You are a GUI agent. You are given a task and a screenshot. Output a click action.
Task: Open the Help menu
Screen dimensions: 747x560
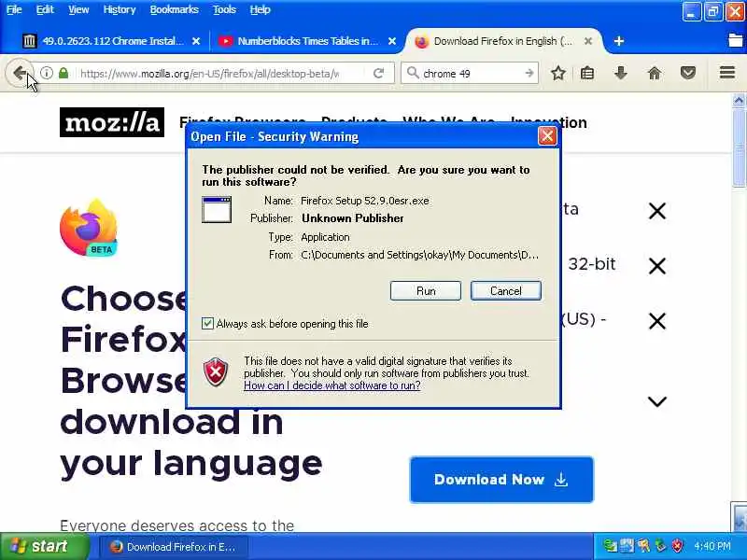point(261,9)
